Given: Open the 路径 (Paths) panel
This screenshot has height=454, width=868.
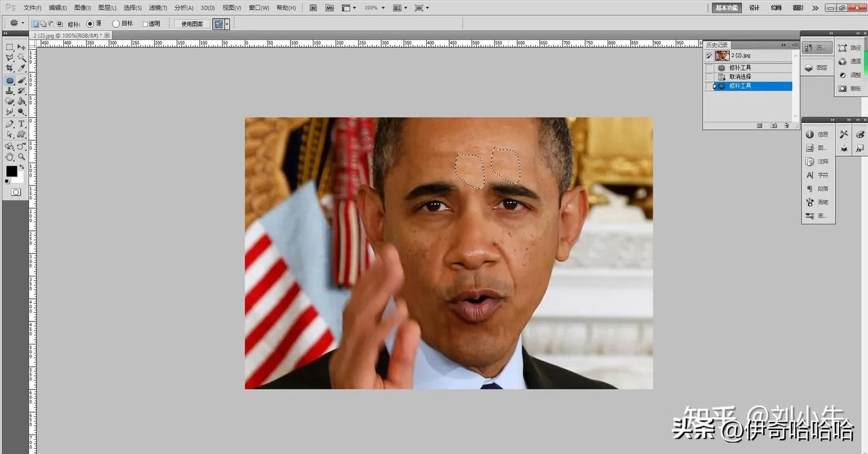Looking at the screenshot, I should pos(855,47).
